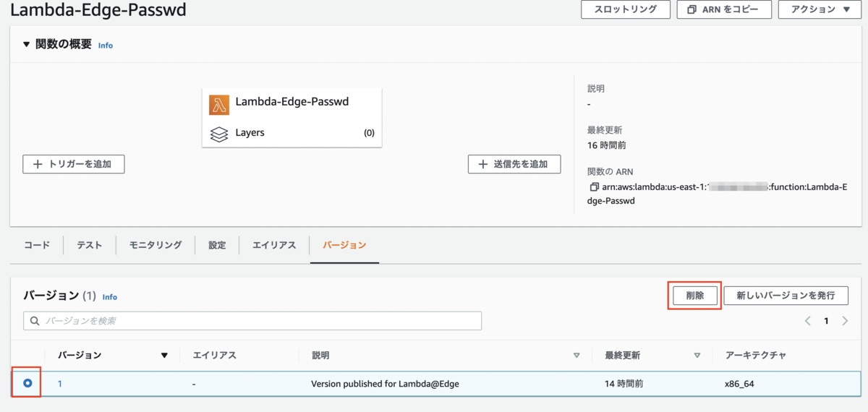Click the 送信先を追加 button
The width and height of the screenshot is (868, 412).
tap(514, 164)
